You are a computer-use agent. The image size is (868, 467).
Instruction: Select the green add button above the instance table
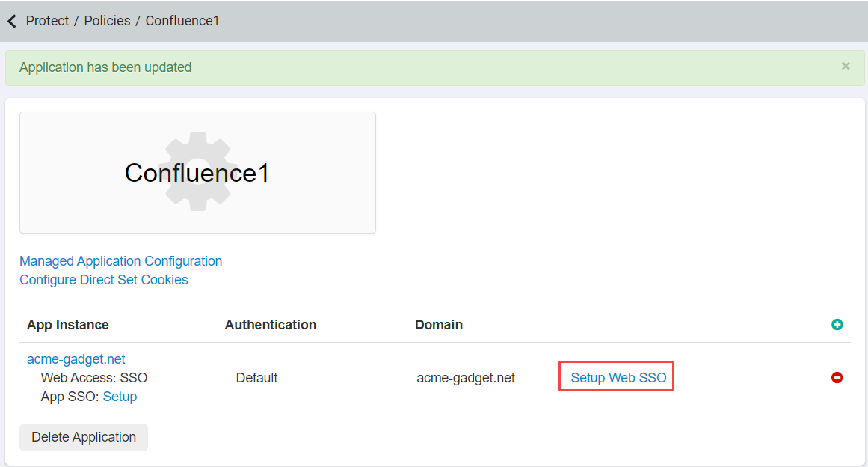[837, 325]
